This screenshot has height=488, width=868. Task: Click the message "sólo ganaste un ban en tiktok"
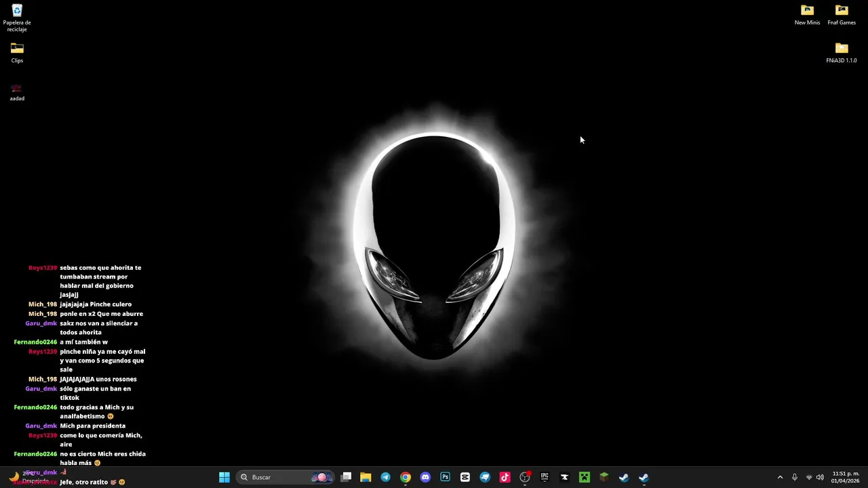(x=95, y=394)
